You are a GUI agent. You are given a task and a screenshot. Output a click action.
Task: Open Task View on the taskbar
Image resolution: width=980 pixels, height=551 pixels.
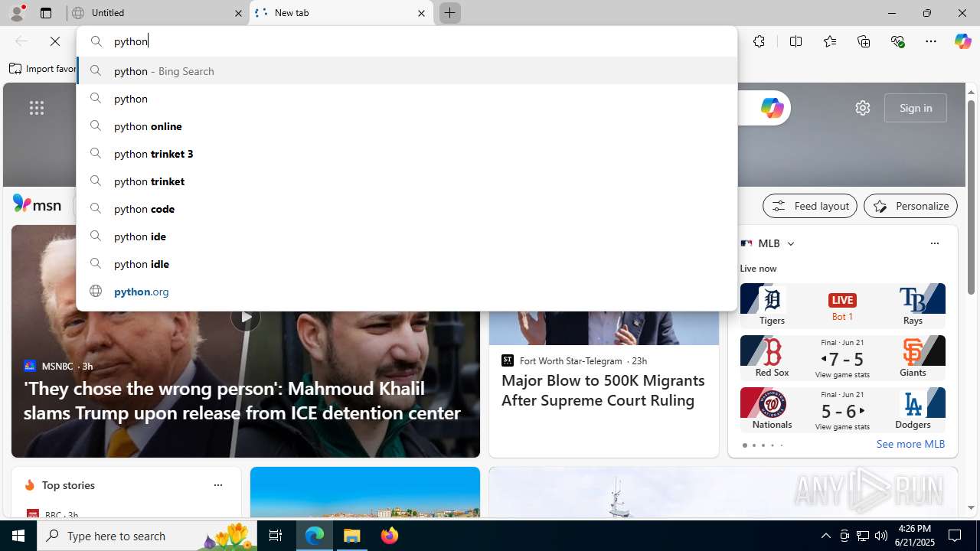pyautogui.click(x=276, y=536)
